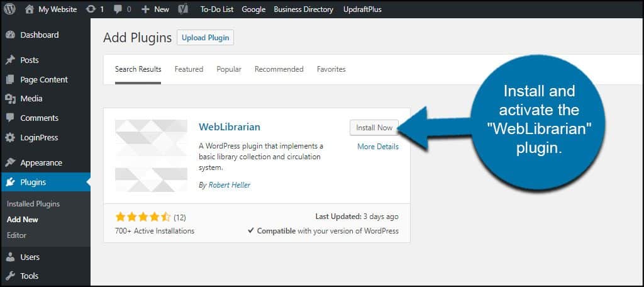Open Tools in sidebar menu
This screenshot has width=644, height=287.
click(29, 276)
